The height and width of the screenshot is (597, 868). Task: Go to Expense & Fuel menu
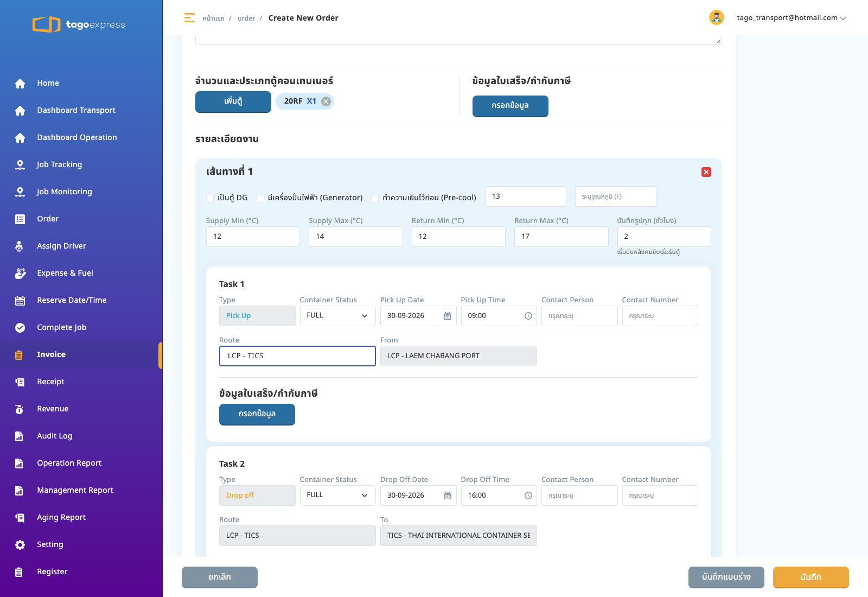tap(65, 273)
